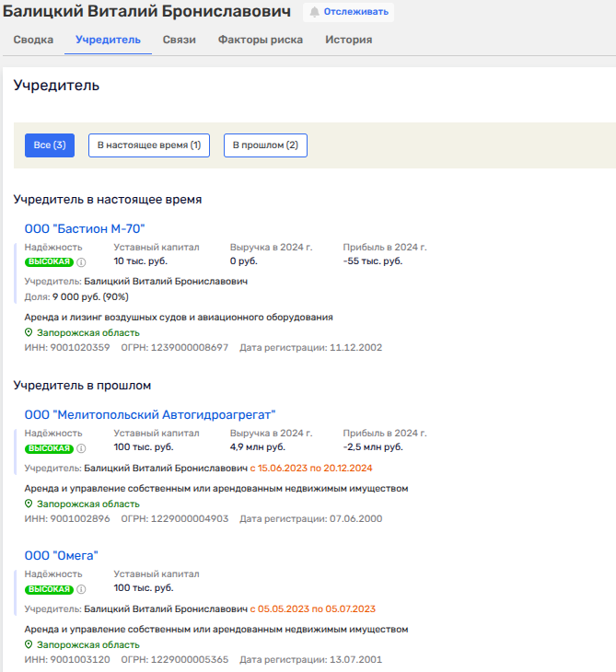Viewport: 616px width, 672px height.
Task: Go to Факторы риска tab
Action: tap(261, 41)
